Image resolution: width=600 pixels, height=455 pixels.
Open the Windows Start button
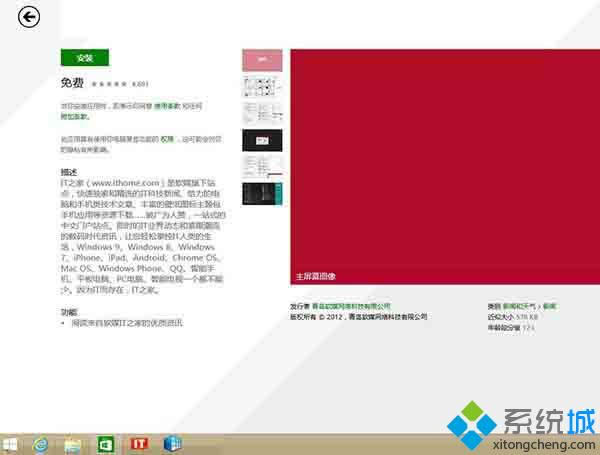pyautogui.click(x=10, y=445)
